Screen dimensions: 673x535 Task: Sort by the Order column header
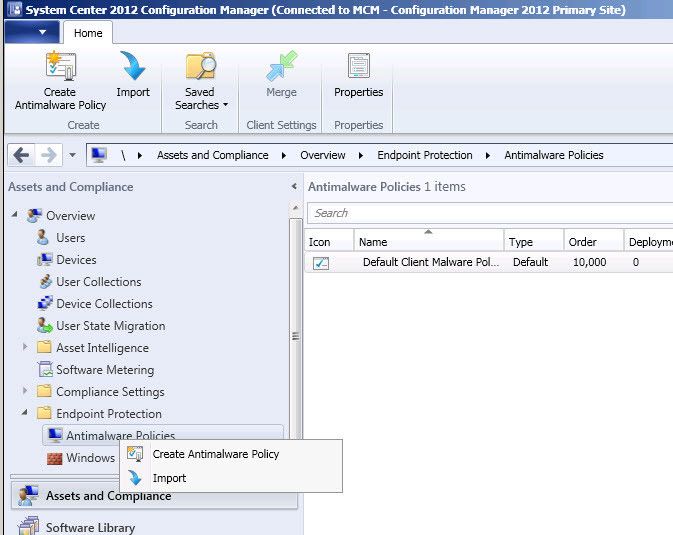594,242
